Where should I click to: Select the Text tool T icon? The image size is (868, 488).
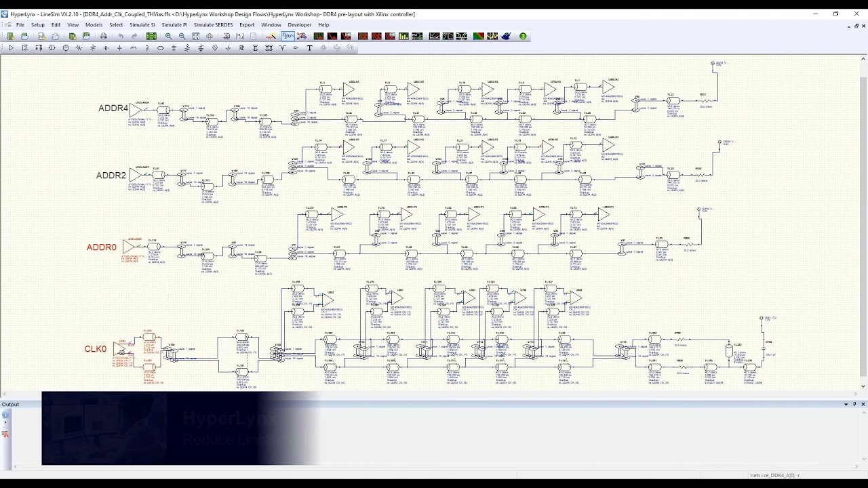point(310,48)
